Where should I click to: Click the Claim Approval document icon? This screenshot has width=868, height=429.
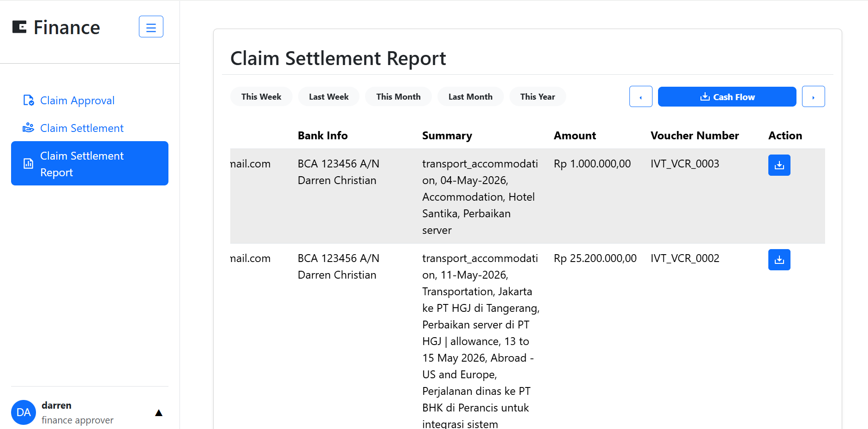29,100
